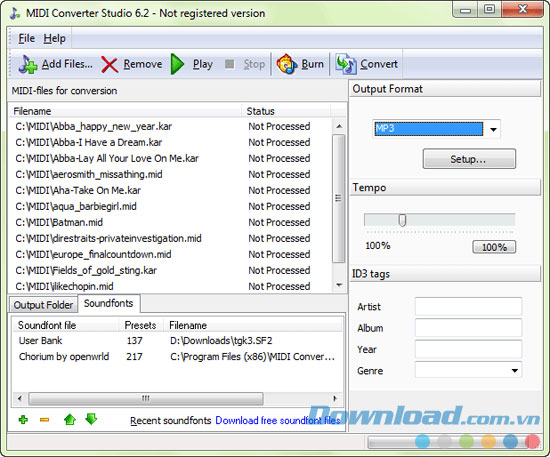Viewport: 550px width, 457px height.
Task: Click in the Artist input field
Action: [468, 307]
